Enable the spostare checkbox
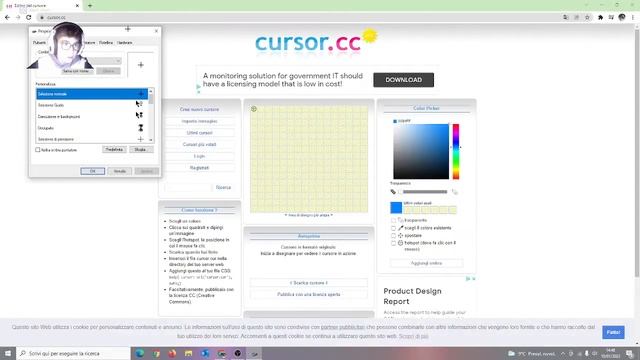Viewport: 640px width, 360px height. [393, 236]
